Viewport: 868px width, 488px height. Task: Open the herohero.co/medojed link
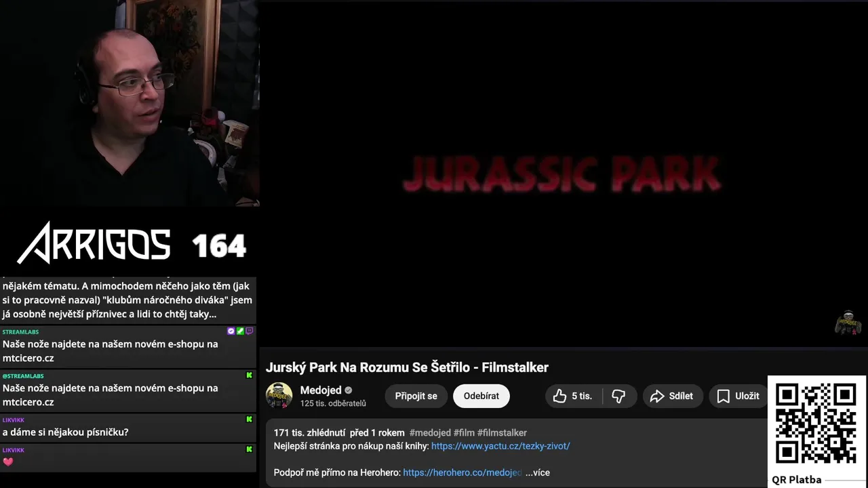click(x=462, y=472)
